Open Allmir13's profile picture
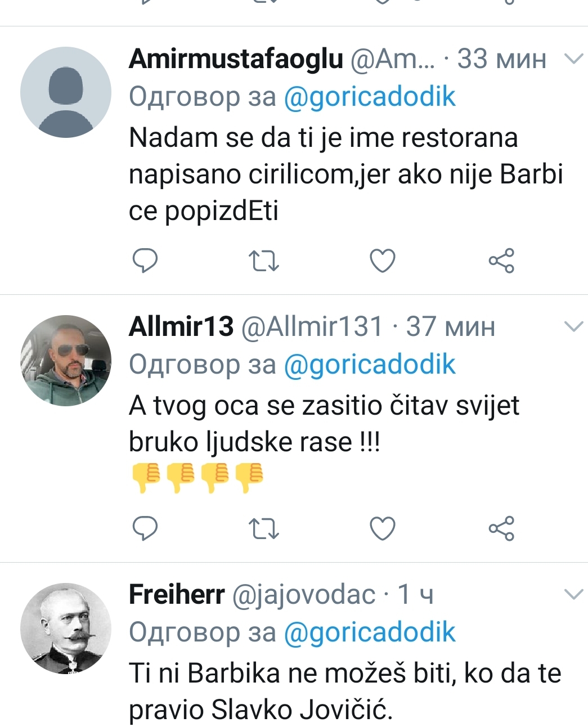Viewport: 588px width, 727px height. pyautogui.click(x=66, y=360)
